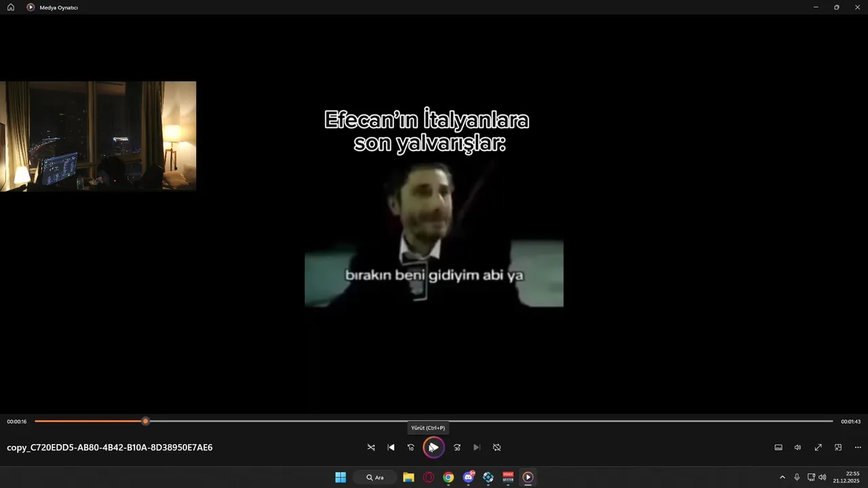Screen dimensions: 868x488
Task: Click the play button in the player
Action: pyautogui.click(x=433, y=447)
